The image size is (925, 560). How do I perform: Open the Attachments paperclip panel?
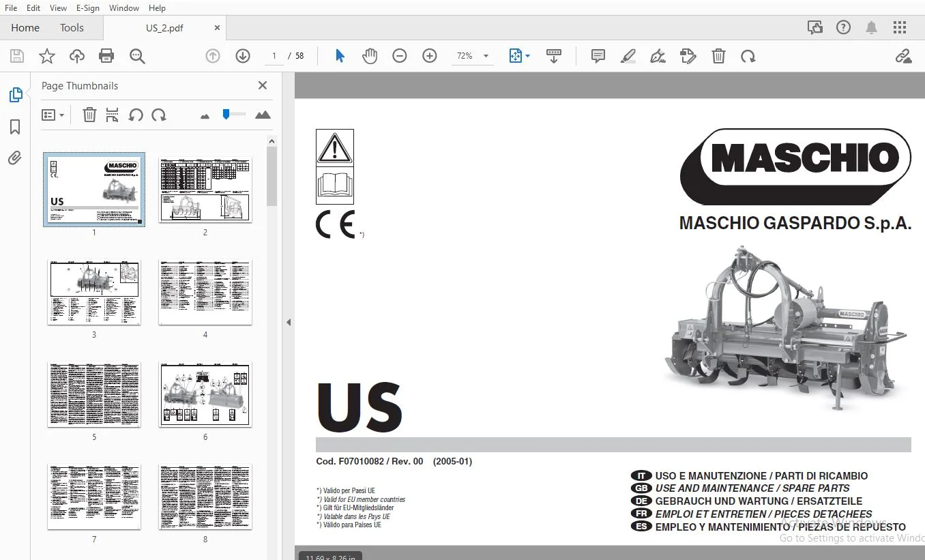click(x=15, y=158)
